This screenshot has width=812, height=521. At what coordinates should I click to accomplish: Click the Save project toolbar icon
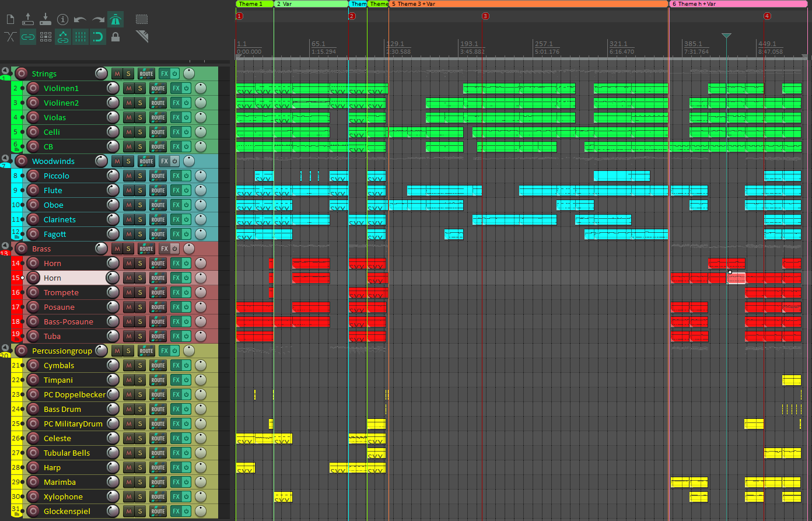(45, 20)
